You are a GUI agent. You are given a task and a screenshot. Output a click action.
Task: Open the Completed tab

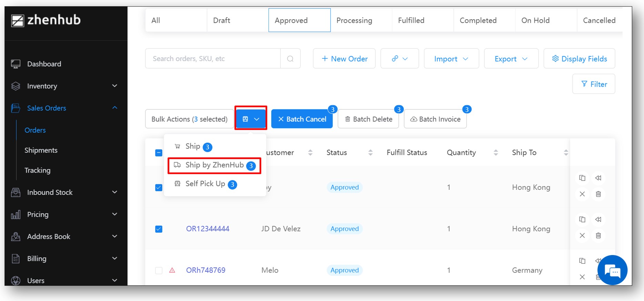[x=484, y=20]
